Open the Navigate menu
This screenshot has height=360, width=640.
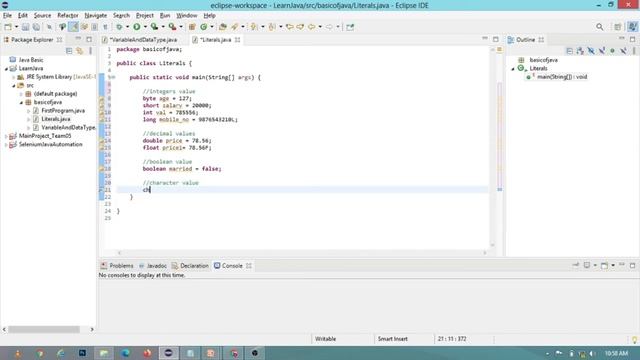click(x=96, y=16)
